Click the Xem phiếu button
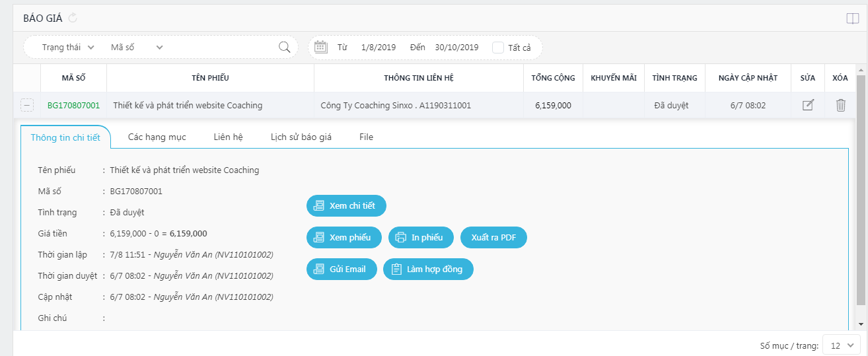 (x=344, y=237)
